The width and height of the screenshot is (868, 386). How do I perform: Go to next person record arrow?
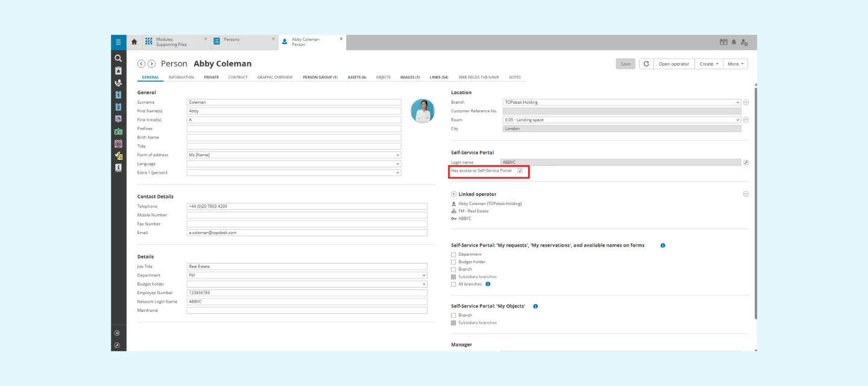pyautogui.click(x=151, y=64)
